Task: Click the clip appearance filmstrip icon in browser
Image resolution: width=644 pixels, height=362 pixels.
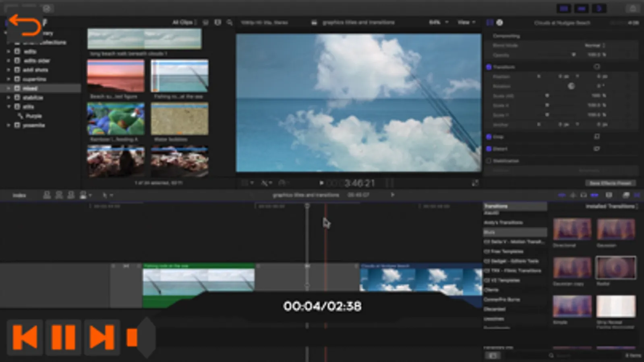Action: (217, 23)
